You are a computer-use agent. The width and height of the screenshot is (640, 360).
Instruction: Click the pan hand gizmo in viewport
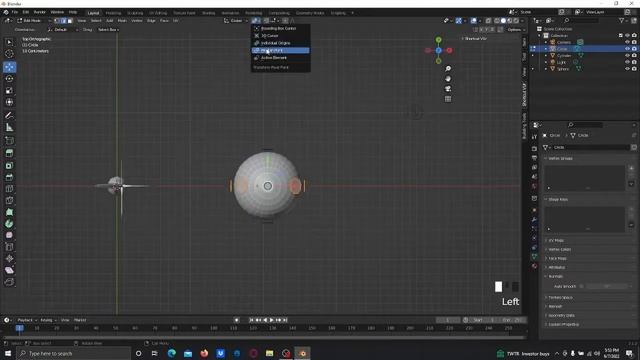pyautogui.click(x=448, y=79)
